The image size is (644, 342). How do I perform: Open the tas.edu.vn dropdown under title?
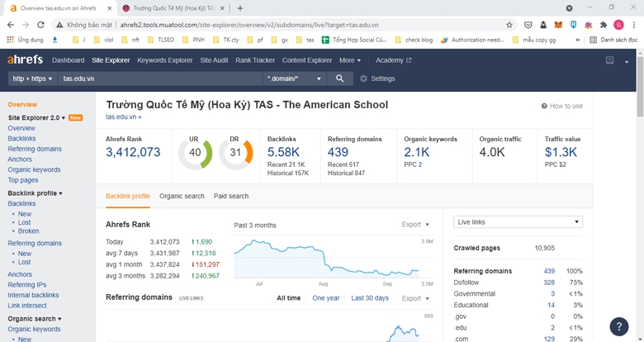coord(123,117)
